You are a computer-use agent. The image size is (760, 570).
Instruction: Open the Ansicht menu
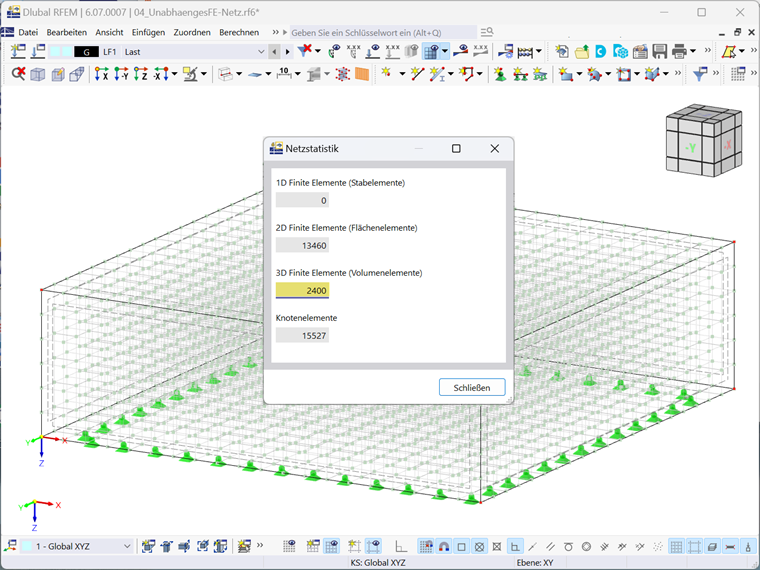click(x=109, y=32)
